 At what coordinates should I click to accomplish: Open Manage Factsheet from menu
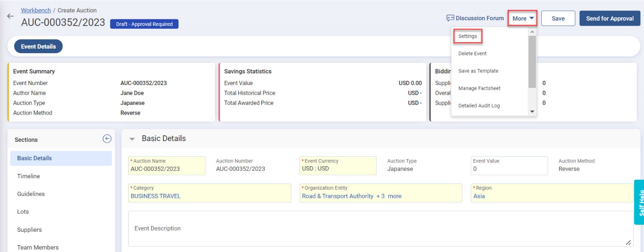point(479,88)
